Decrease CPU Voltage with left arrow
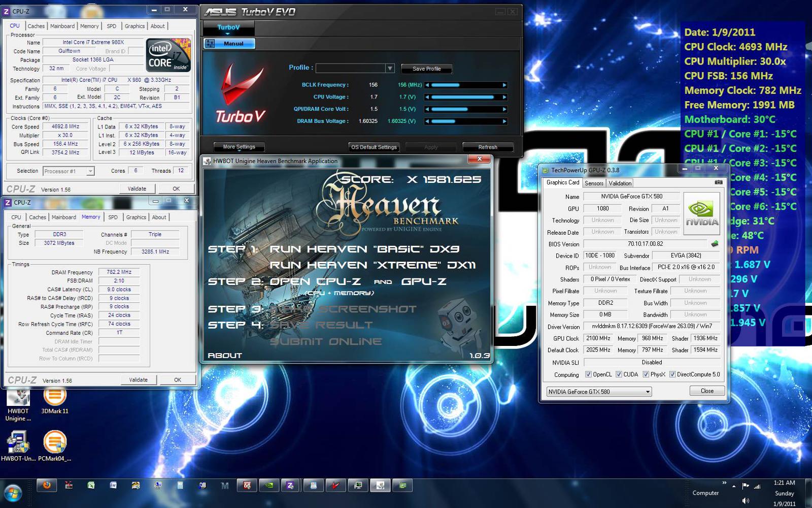The width and height of the screenshot is (812, 508). coord(427,97)
